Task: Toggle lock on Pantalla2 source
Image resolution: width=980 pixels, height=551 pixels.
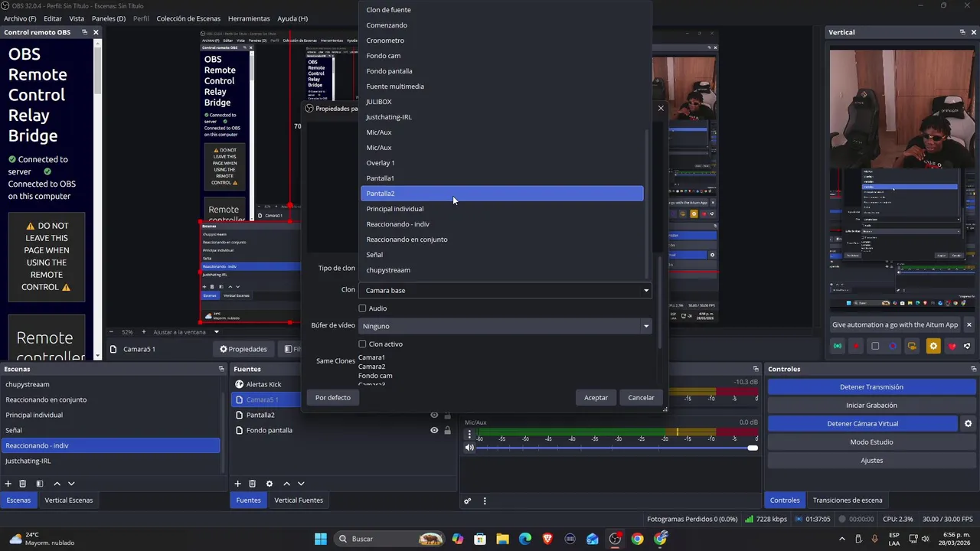Action: (x=447, y=415)
